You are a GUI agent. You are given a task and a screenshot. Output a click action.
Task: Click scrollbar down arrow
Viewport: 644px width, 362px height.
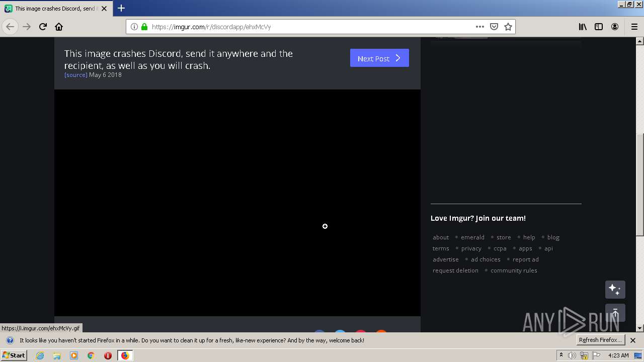(640, 328)
